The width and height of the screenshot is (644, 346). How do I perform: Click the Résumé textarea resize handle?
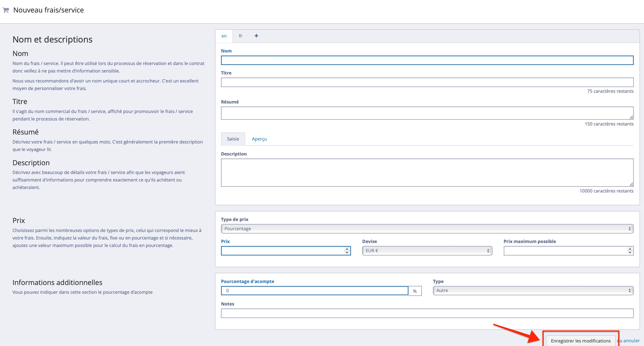(631, 117)
